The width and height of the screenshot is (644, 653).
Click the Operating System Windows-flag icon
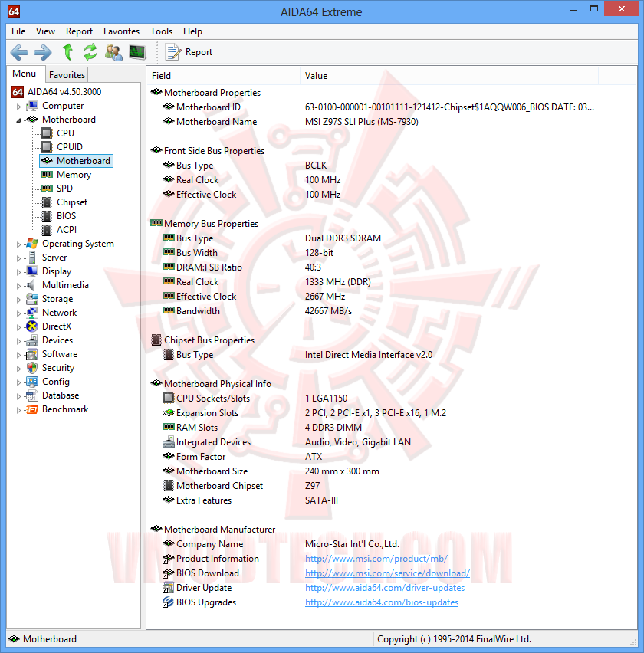click(x=32, y=244)
